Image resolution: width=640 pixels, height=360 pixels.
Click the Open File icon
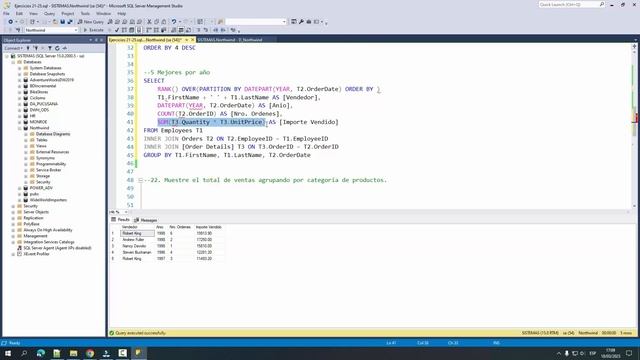point(55,22)
